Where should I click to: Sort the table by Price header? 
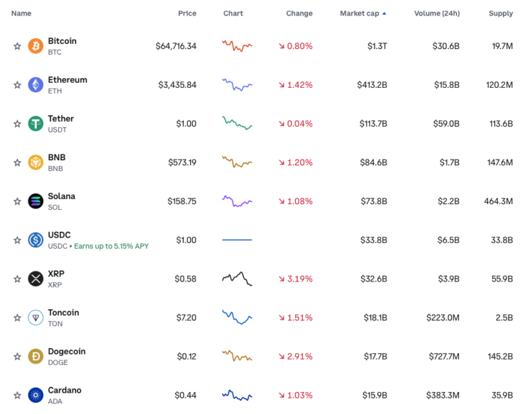[x=187, y=13]
